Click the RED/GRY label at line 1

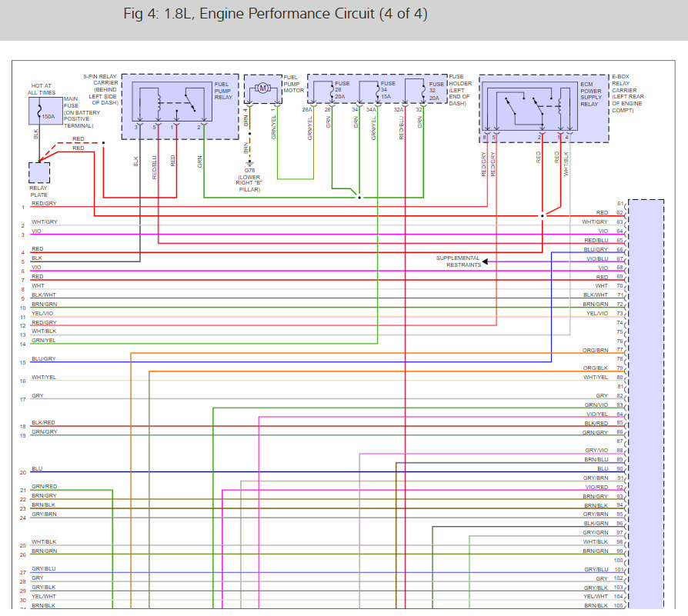[x=44, y=204]
